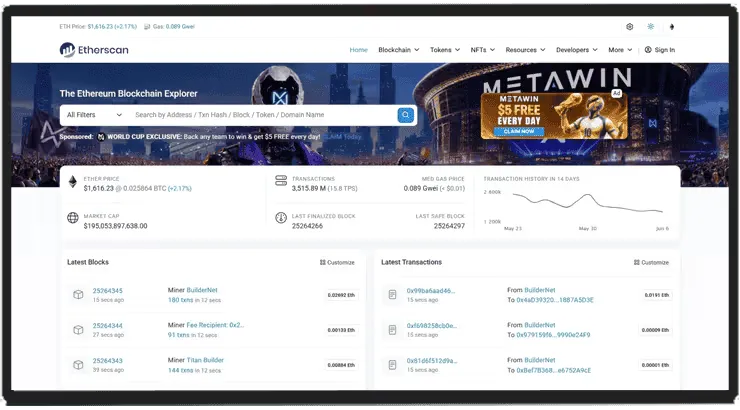This screenshot has height=410, width=740.
Task: Click the gas pump icon
Action: [x=147, y=27]
